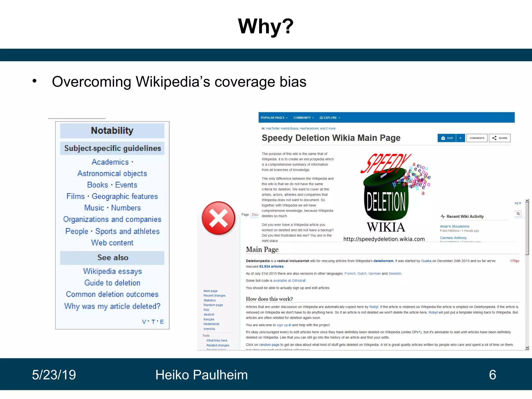
Task: Open sidebar Random page link
Action: pyautogui.click(x=213, y=305)
